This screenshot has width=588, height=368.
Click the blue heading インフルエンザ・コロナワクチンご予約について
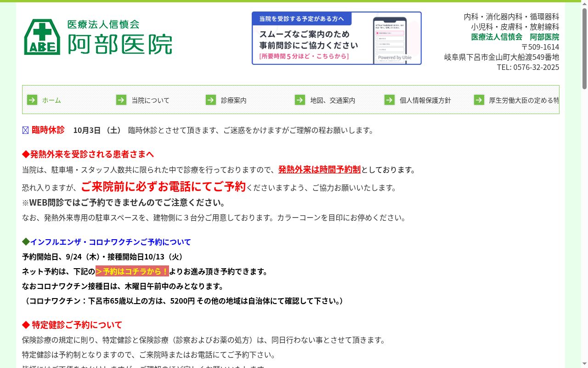click(110, 242)
